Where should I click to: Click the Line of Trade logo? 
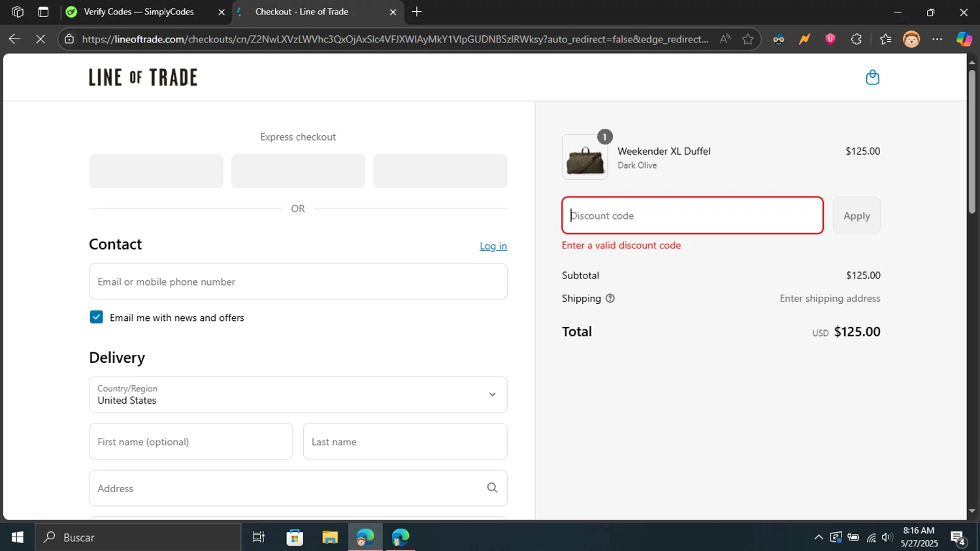click(143, 77)
